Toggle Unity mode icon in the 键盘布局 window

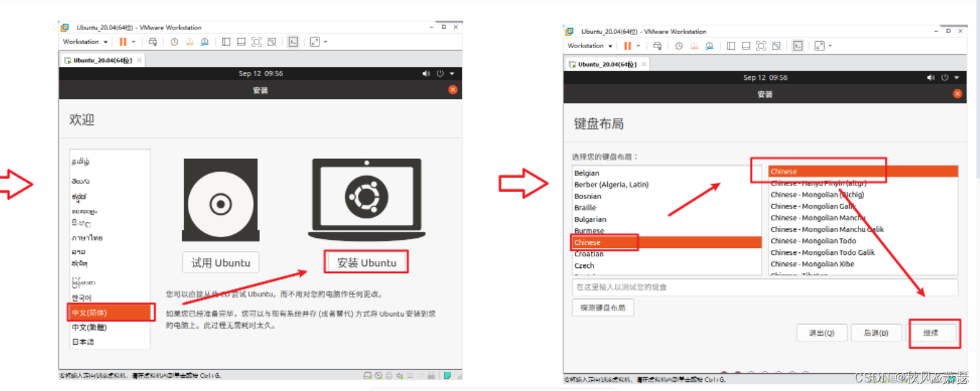[776, 46]
